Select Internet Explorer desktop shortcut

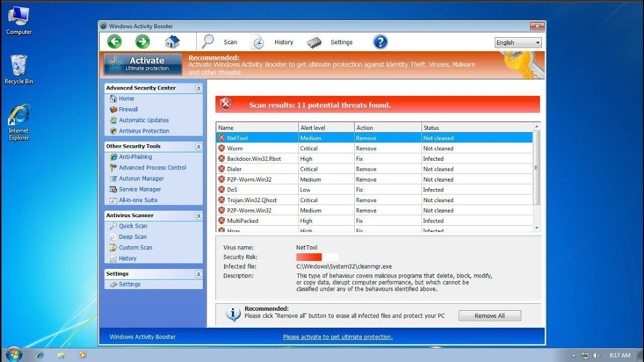pos(19,122)
